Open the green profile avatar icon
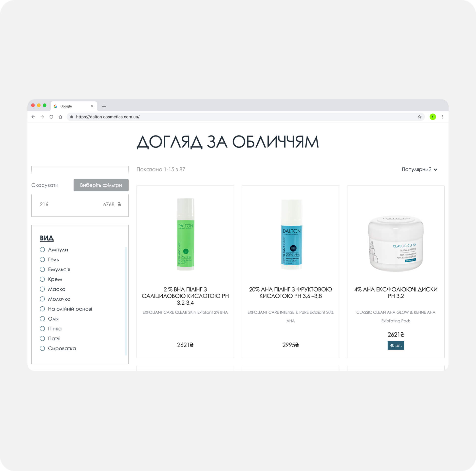The height and width of the screenshot is (471, 476). click(x=433, y=117)
